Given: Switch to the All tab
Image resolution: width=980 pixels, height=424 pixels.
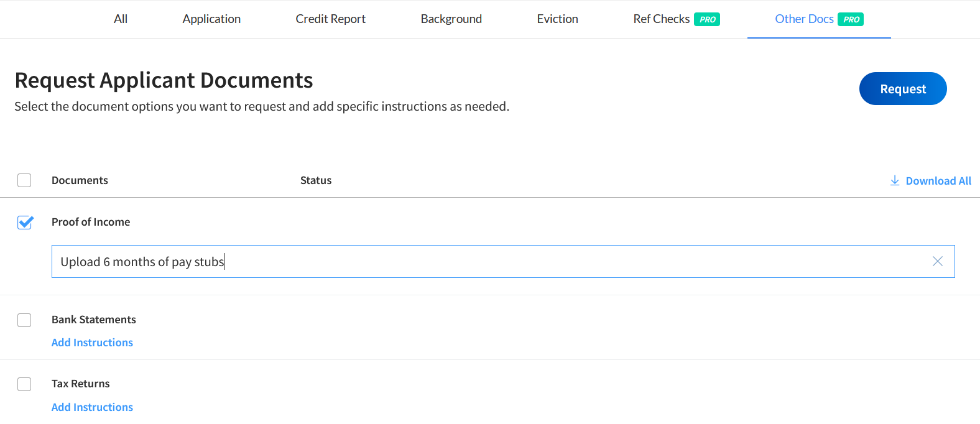Looking at the screenshot, I should pos(121,19).
